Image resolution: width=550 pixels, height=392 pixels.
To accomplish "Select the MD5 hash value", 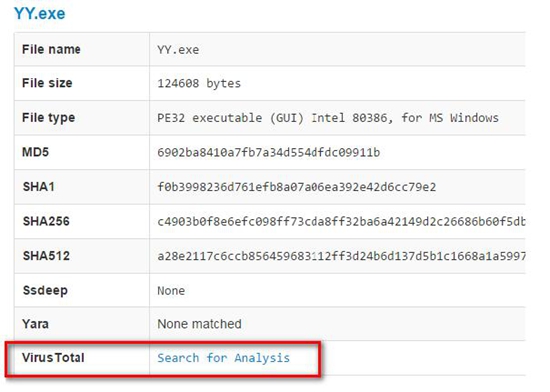I will [x=268, y=153].
